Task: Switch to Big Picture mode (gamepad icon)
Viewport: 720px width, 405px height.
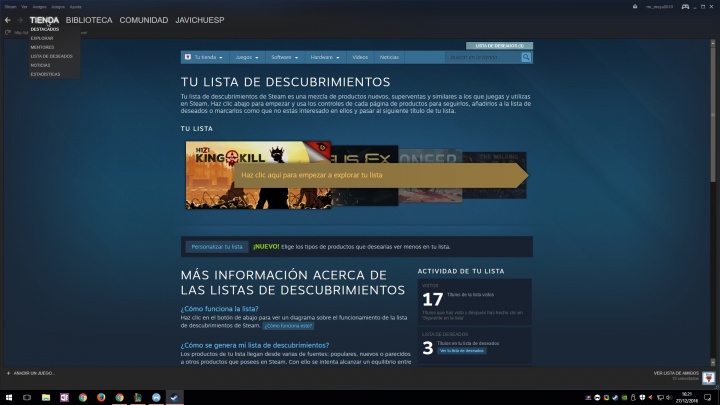Action: click(685, 6)
